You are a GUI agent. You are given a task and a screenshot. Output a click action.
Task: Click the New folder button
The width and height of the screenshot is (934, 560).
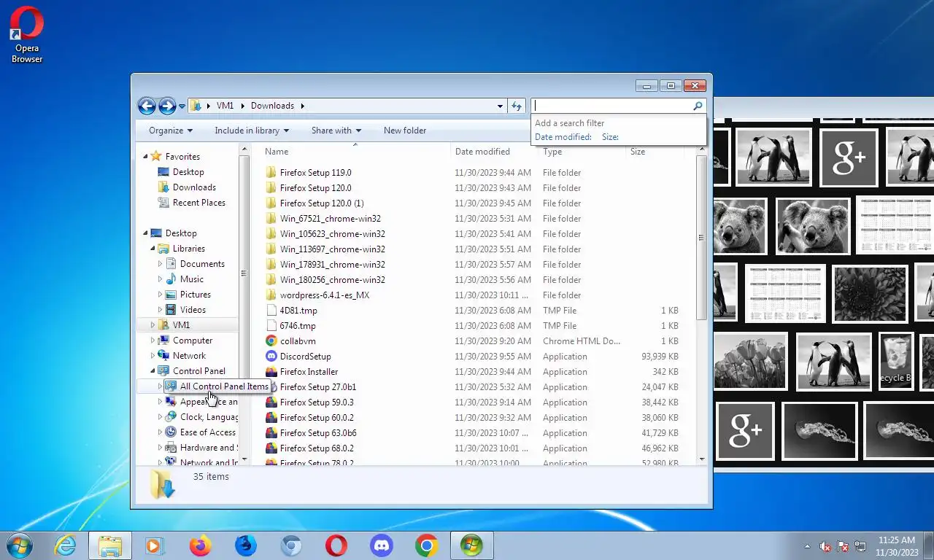tap(405, 131)
